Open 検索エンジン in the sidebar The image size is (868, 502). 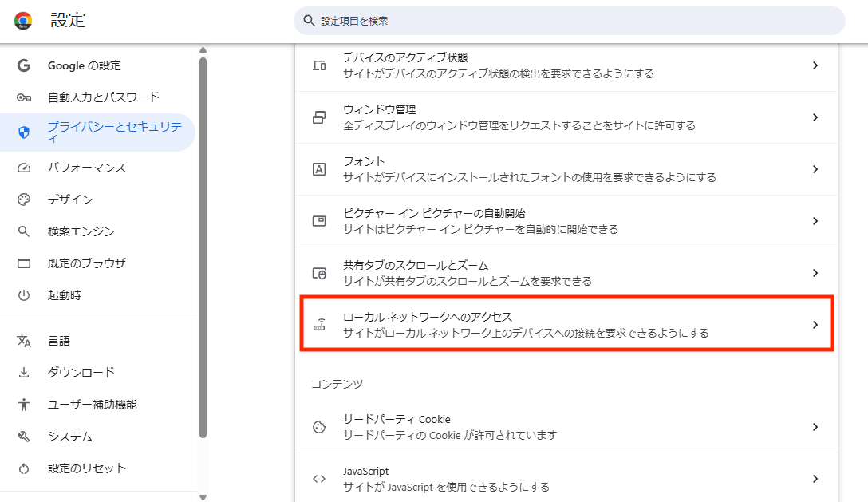tap(81, 231)
